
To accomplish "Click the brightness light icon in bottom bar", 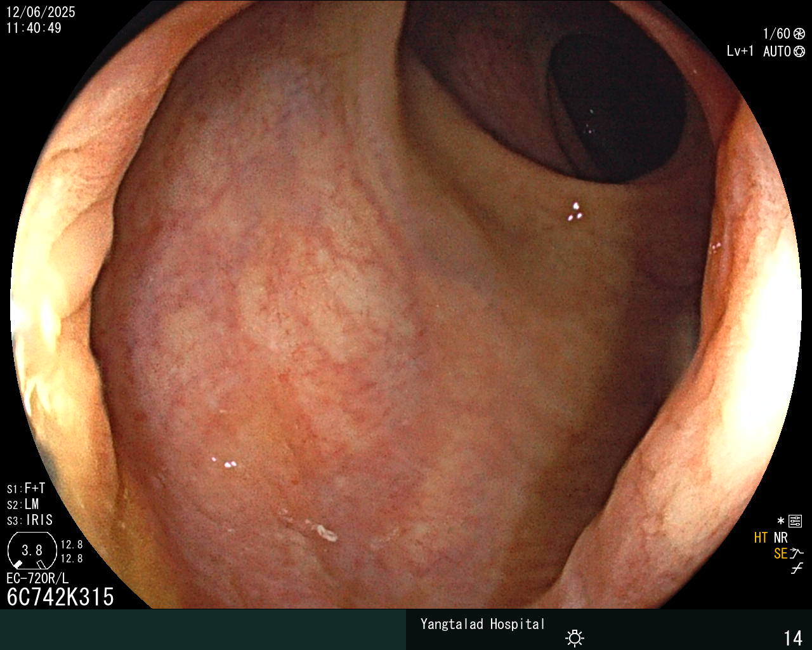I will (575, 637).
